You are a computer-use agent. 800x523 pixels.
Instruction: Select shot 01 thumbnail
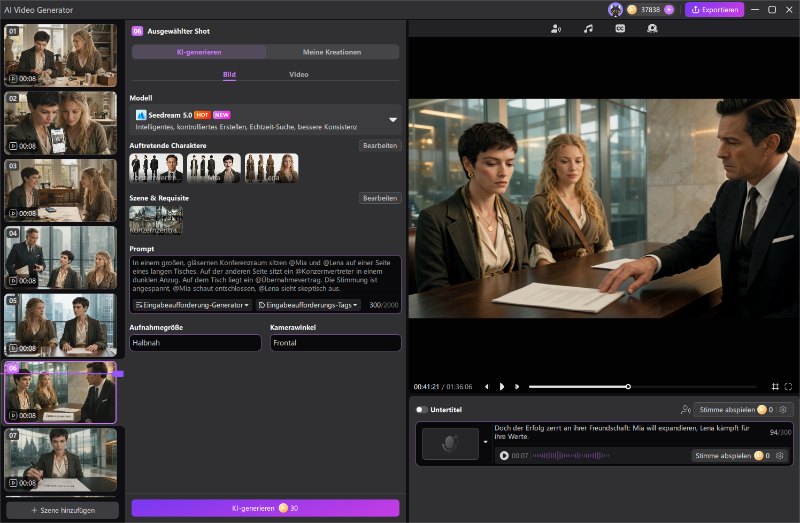(x=61, y=55)
